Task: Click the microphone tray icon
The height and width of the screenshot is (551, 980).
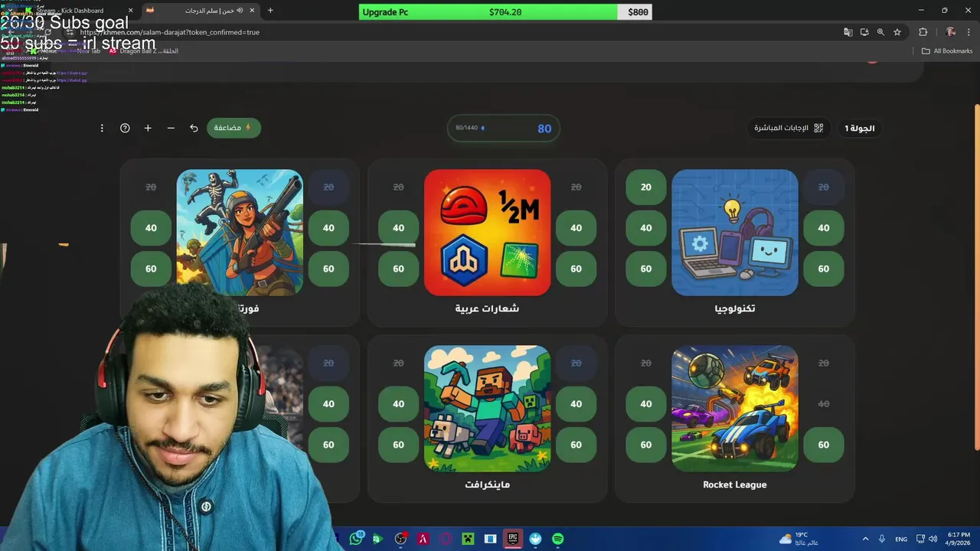Action: 882,539
